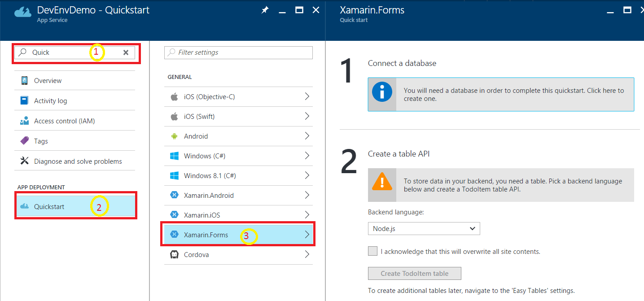Expand Cordova row chevron arrow
Image resolution: width=644 pixels, height=301 pixels.
[x=307, y=254]
